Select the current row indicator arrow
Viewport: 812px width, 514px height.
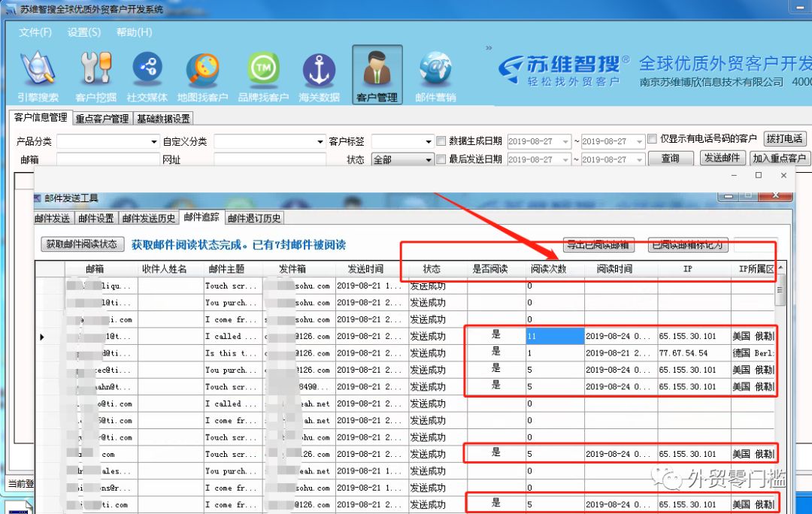(42, 337)
